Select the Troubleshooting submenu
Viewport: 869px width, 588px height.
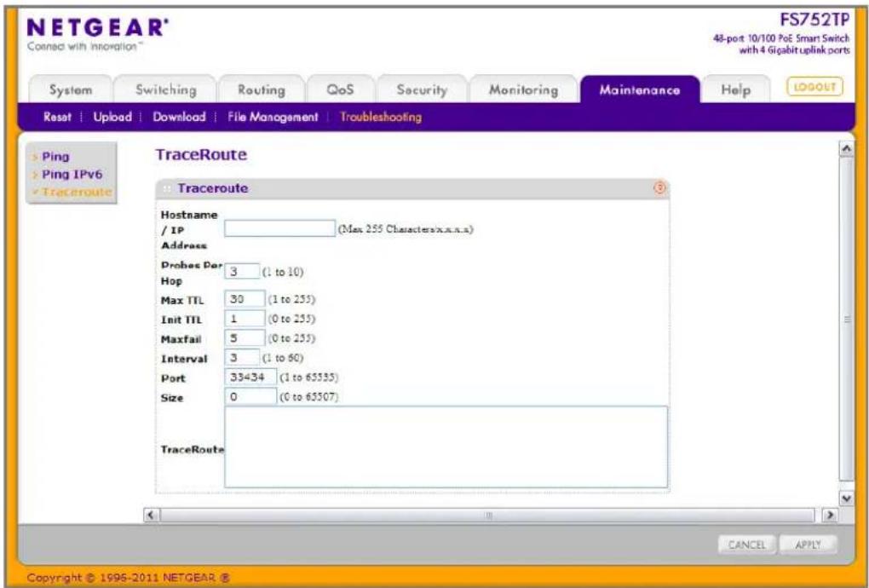tap(381, 117)
